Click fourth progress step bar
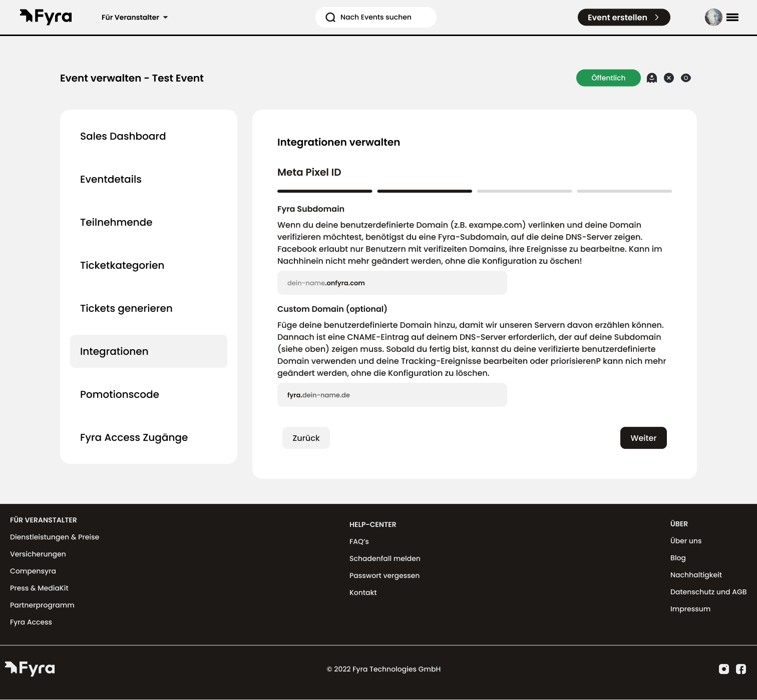The height and width of the screenshot is (700, 757). pos(624,191)
